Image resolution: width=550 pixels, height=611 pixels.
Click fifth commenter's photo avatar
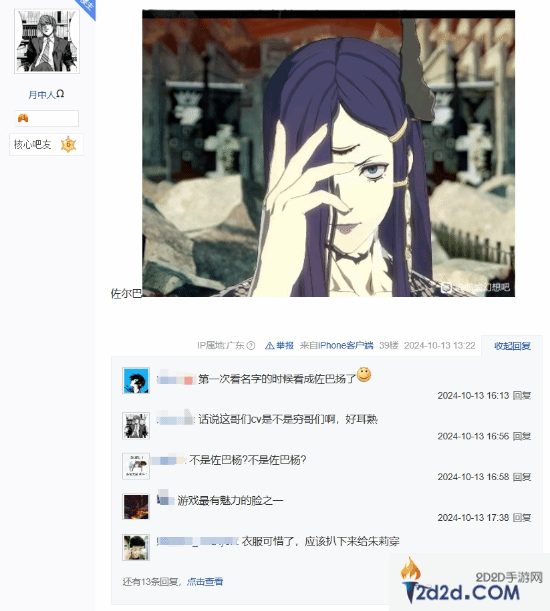click(136, 547)
